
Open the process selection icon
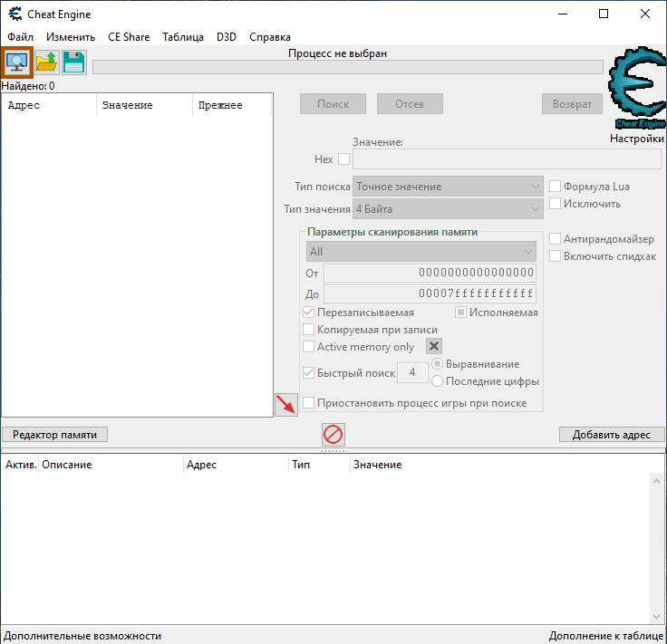pyautogui.click(x=17, y=62)
